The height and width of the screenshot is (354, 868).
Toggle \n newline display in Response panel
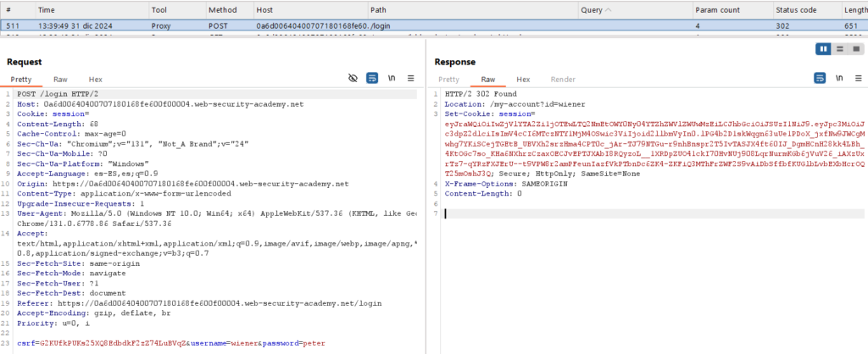pos(840,79)
